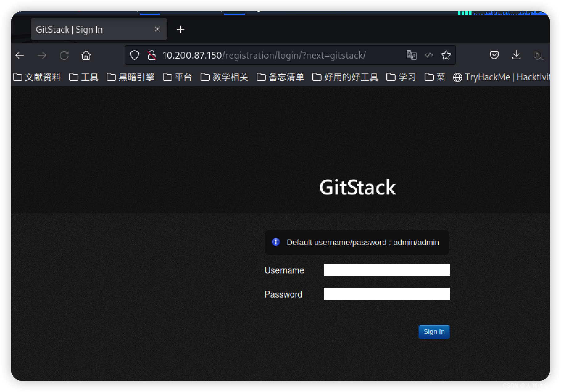Screen dimensions: 561x392
Task: Select the GitStack | Sign In tab
Action: (99, 29)
